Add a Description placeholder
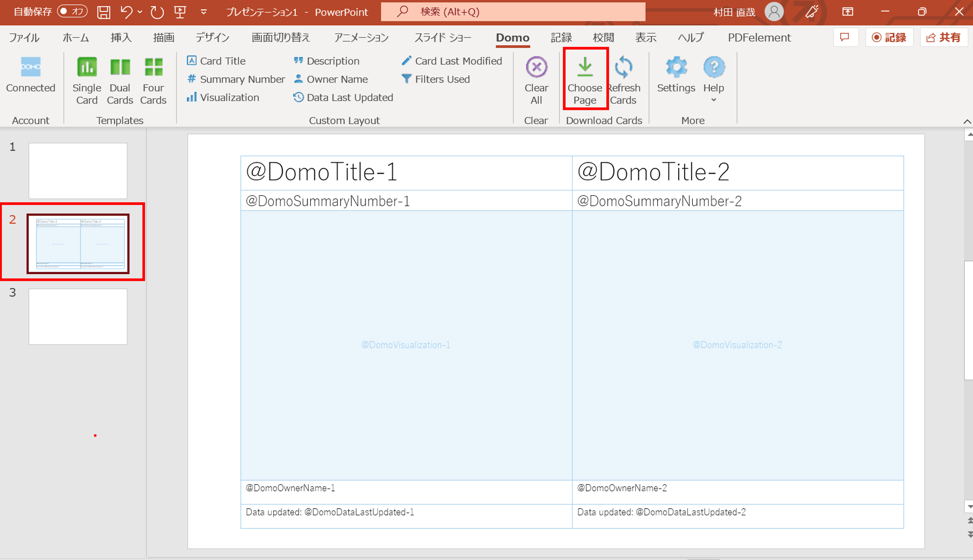 tap(326, 61)
